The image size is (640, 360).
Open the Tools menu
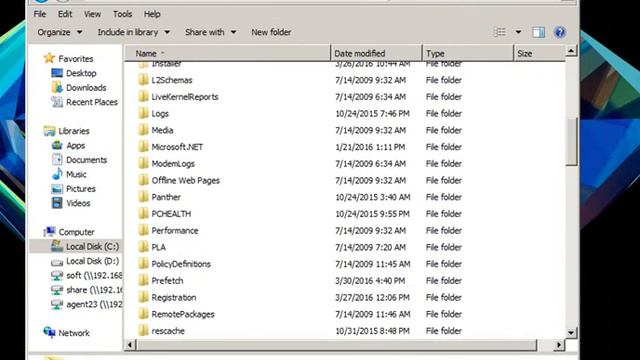[122, 14]
